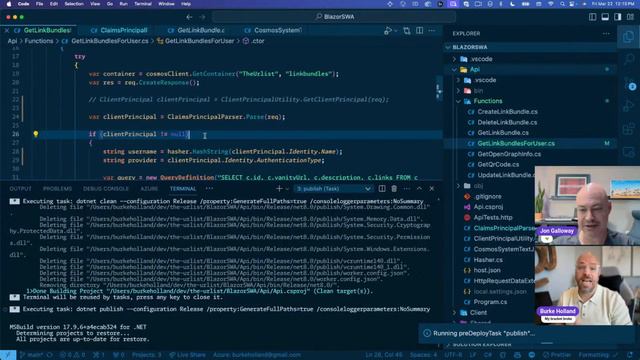The width and height of the screenshot is (640, 360).
Task: Open the DEBUG CONSOLE panel tab
Action: [x=106, y=189]
